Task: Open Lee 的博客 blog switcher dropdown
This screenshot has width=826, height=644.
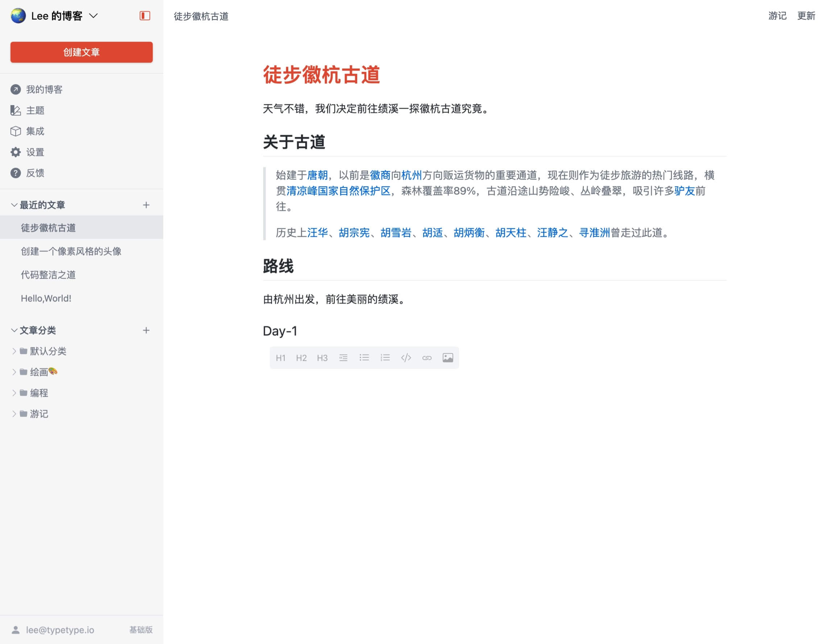Action: click(93, 16)
